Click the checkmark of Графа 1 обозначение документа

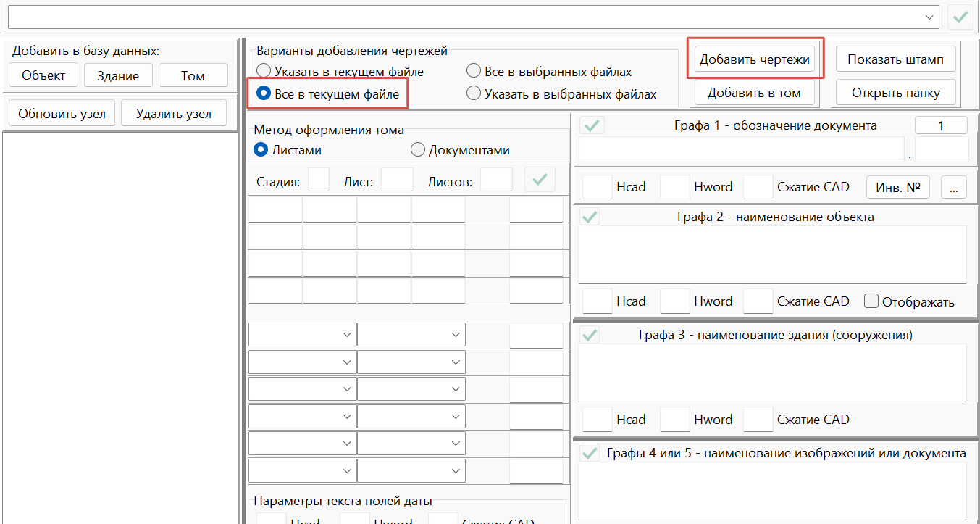point(592,125)
